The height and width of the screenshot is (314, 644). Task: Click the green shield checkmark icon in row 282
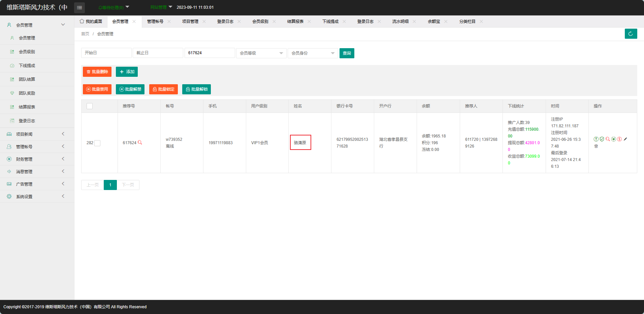[x=602, y=139]
